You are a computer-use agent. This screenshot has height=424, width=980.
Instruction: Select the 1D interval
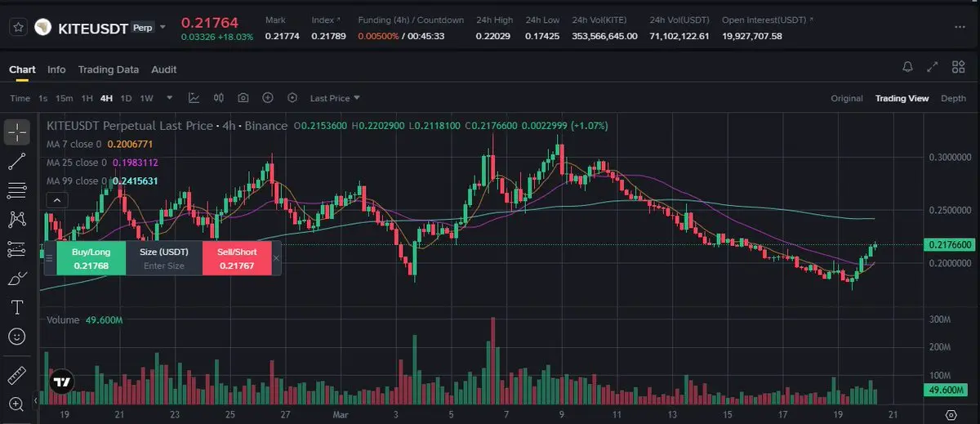(127, 98)
